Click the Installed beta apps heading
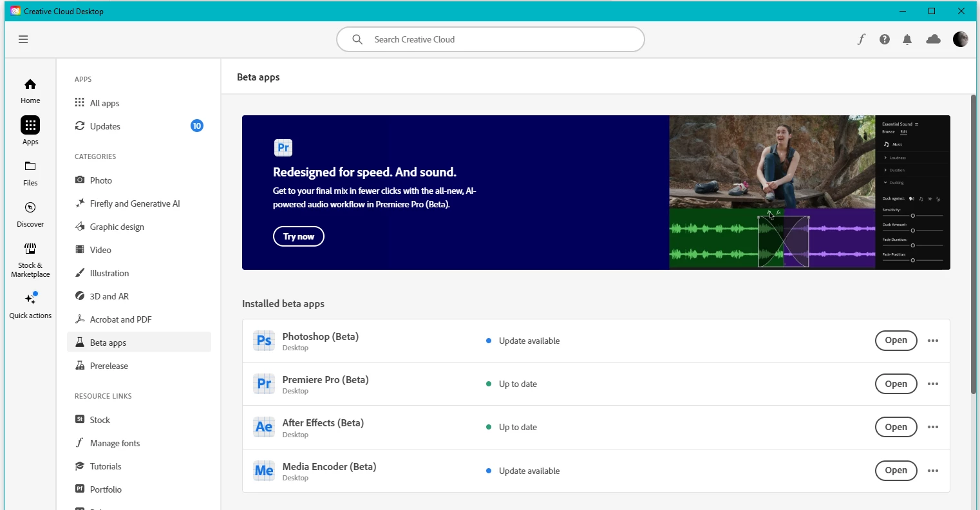Screen dimensions: 980x510 pos(283,304)
